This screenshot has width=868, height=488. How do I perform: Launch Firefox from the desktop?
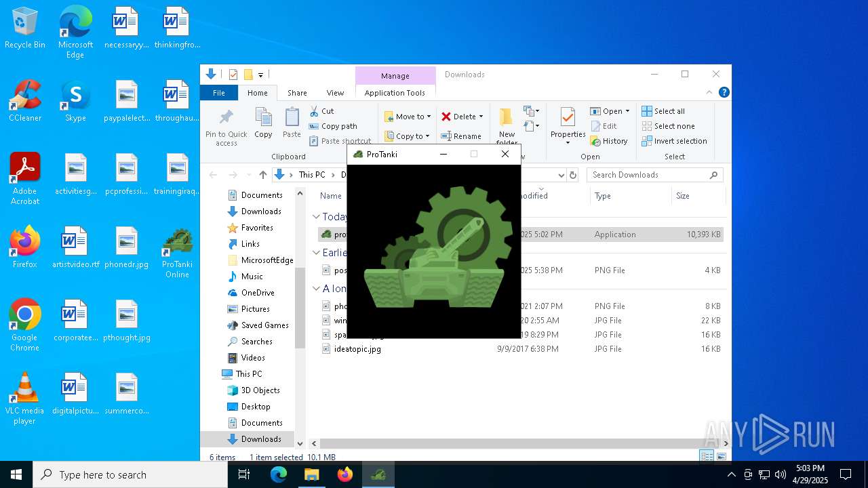25,247
